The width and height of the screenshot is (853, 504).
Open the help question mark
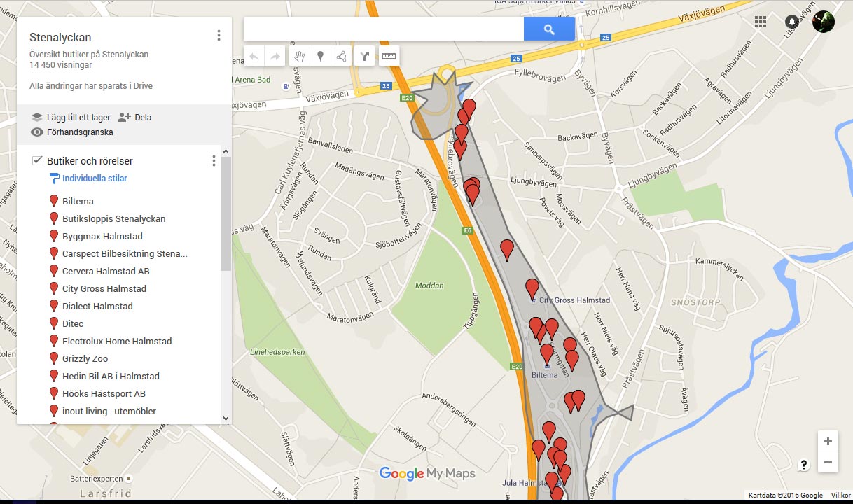pos(804,465)
